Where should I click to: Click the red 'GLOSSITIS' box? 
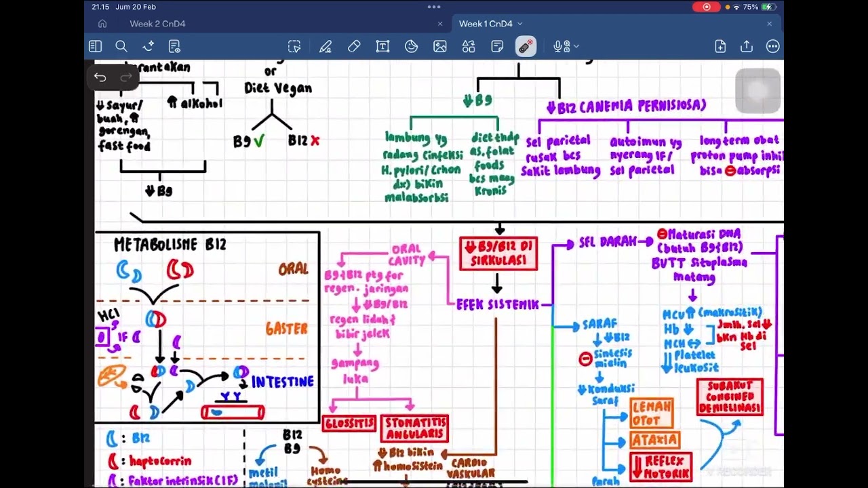pyautogui.click(x=349, y=424)
